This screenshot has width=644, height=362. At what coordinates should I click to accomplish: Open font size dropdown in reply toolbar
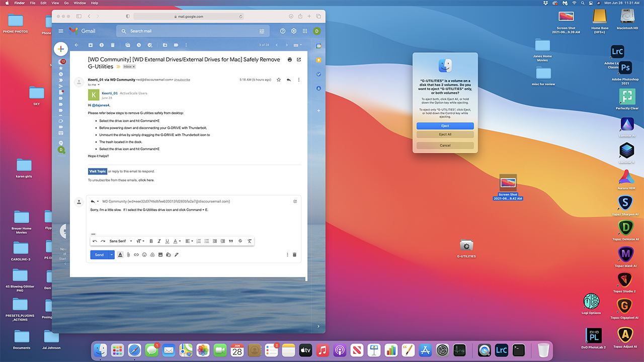pos(140,241)
